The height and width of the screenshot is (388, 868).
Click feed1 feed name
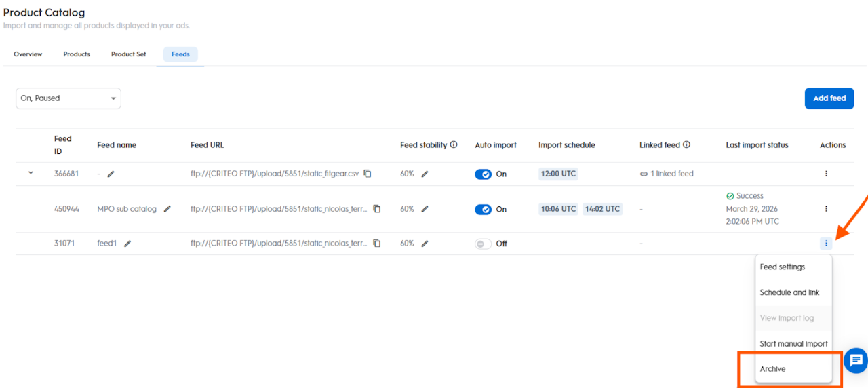(107, 244)
